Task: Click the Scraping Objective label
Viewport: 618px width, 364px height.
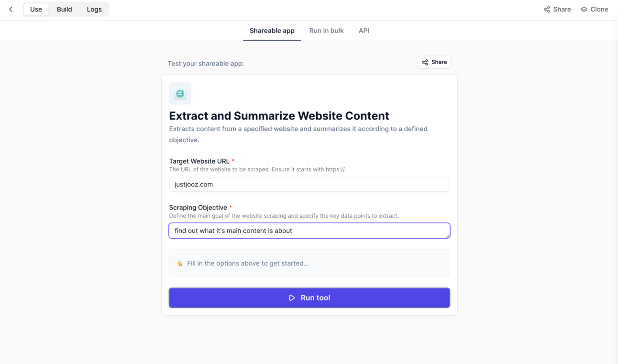Action: pyautogui.click(x=198, y=208)
